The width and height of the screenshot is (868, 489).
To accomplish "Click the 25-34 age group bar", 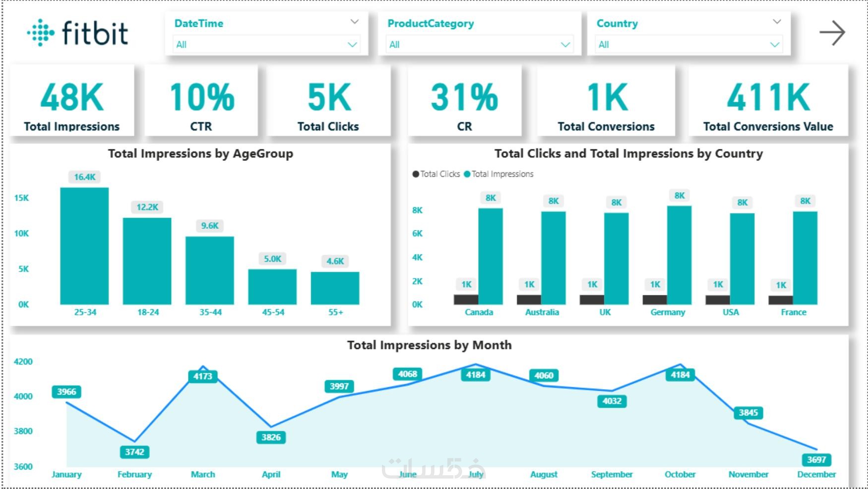I will pos(84,246).
